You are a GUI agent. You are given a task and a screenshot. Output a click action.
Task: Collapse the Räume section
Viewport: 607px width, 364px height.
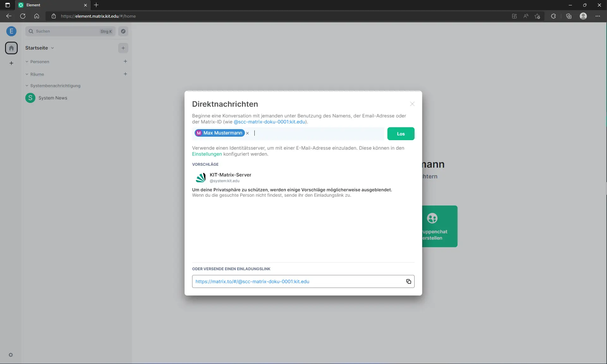tap(27, 74)
